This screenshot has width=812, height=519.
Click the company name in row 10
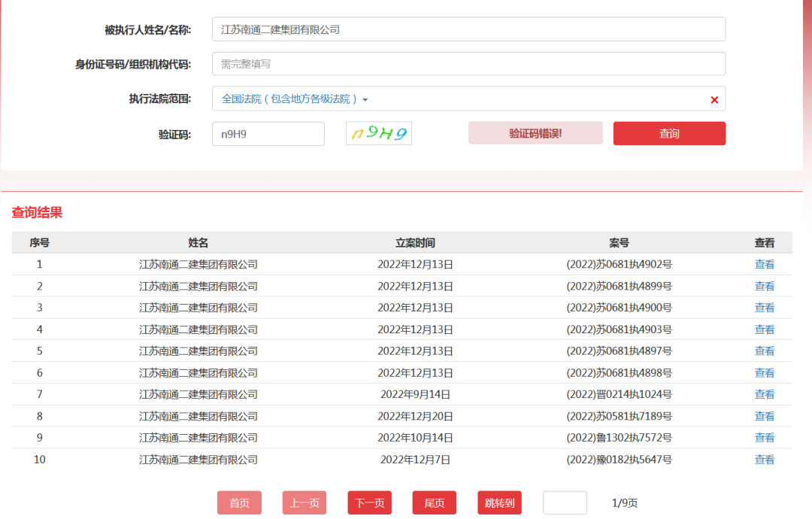(198, 460)
